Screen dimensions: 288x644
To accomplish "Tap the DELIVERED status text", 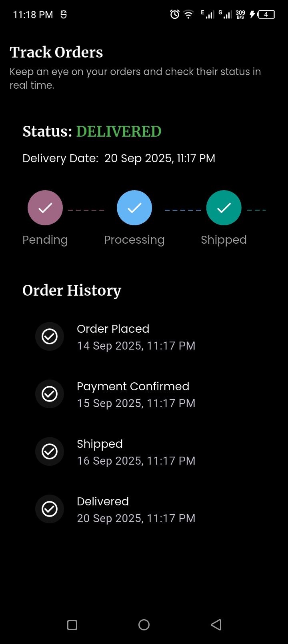I will pyautogui.click(x=119, y=131).
